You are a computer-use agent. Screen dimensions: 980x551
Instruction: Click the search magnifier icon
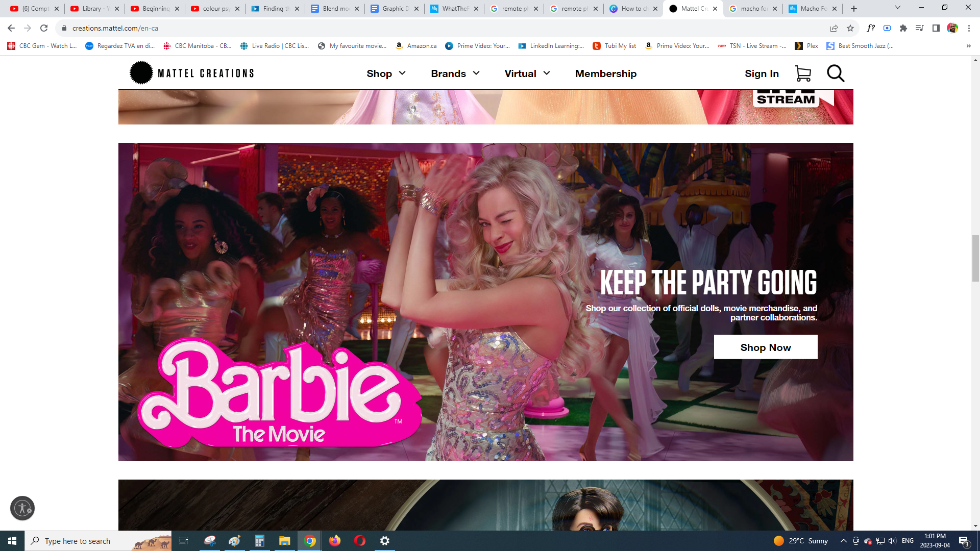tap(836, 73)
